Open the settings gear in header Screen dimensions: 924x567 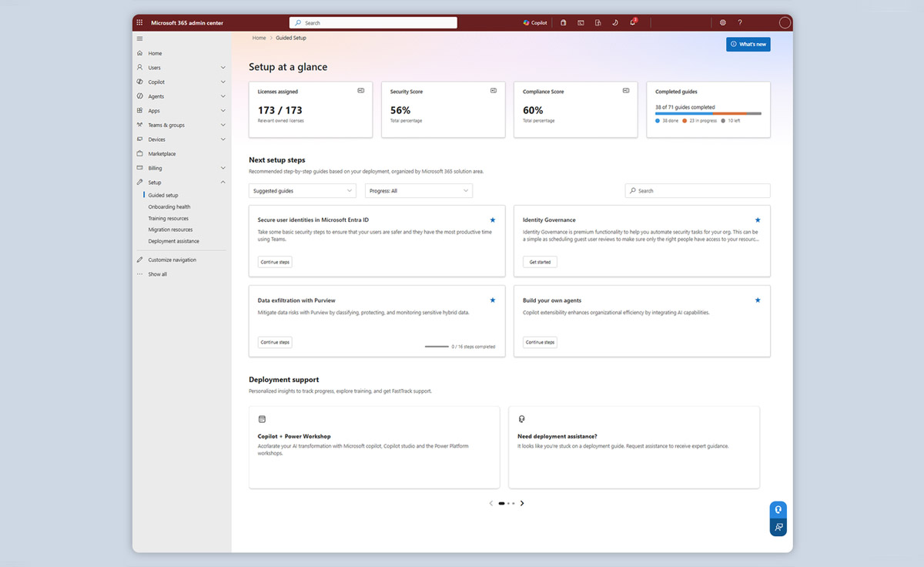[x=722, y=23]
